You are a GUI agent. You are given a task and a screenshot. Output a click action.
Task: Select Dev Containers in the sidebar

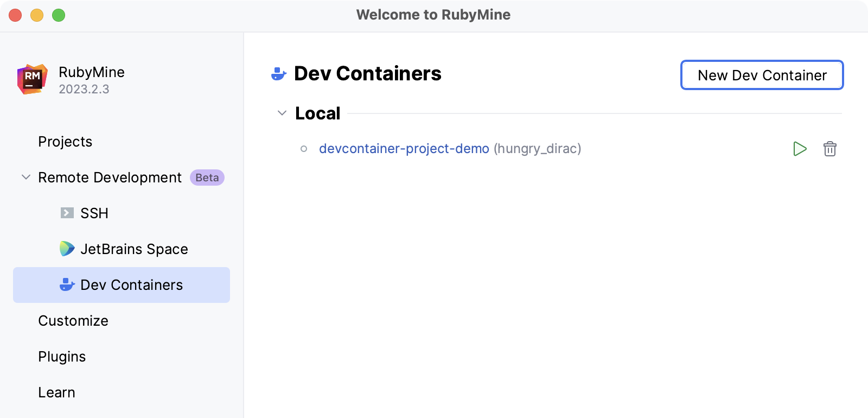122,285
